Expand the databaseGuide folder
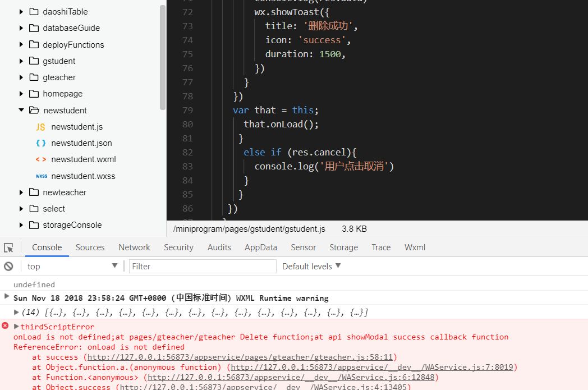The height and width of the screenshot is (390, 588). coord(21,28)
